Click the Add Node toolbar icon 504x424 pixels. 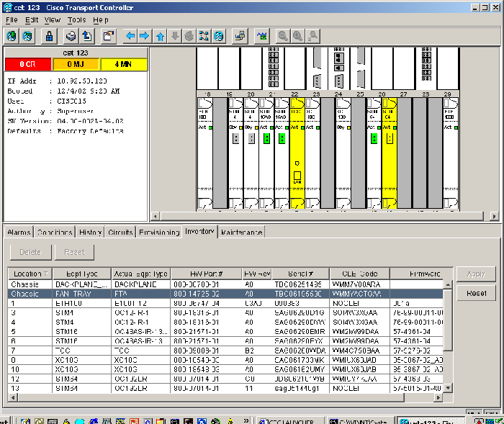tap(12, 36)
